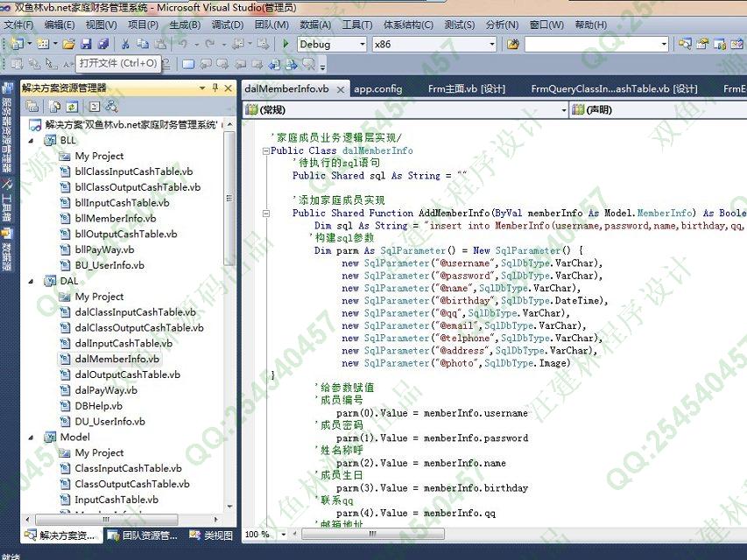
Task: Open the Server Explorer side tab
Action: 7,129
